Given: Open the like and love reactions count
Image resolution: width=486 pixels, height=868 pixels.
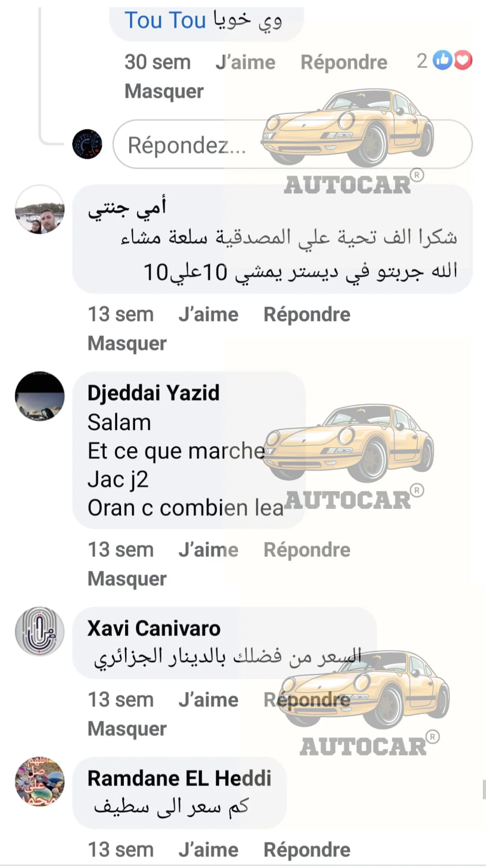Looking at the screenshot, I should point(445,61).
